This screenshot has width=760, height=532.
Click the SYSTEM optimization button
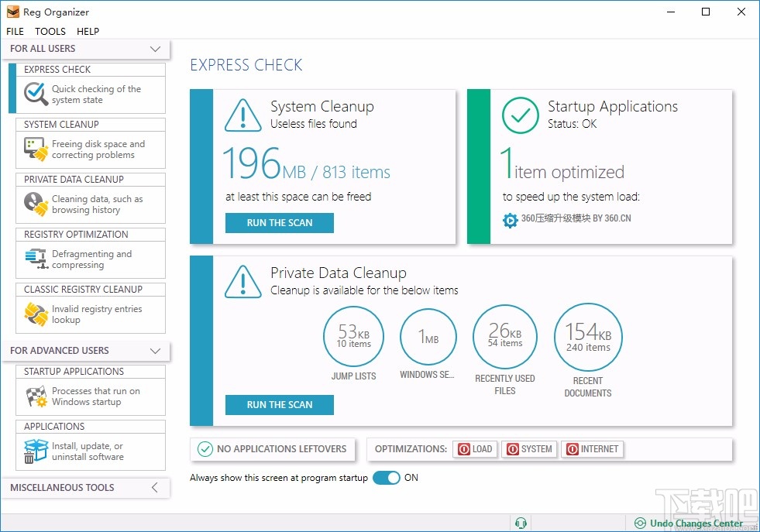tap(529, 449)
